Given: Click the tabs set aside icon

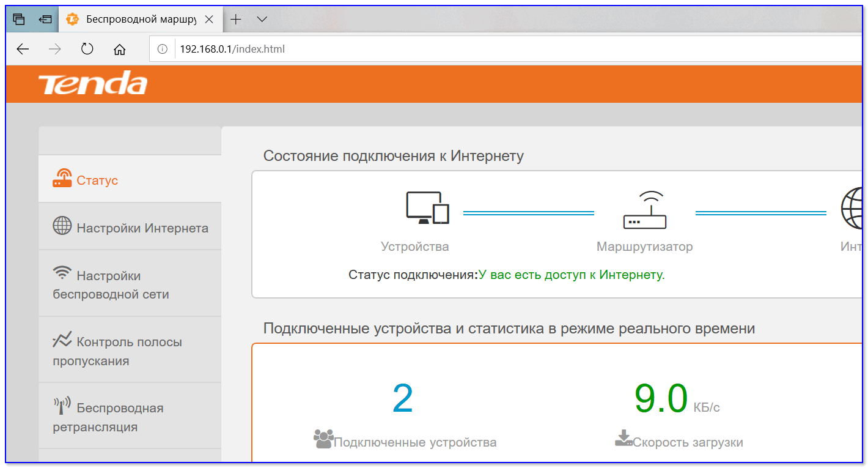Looking at the screenshot, I should click(x=19, y=19).
